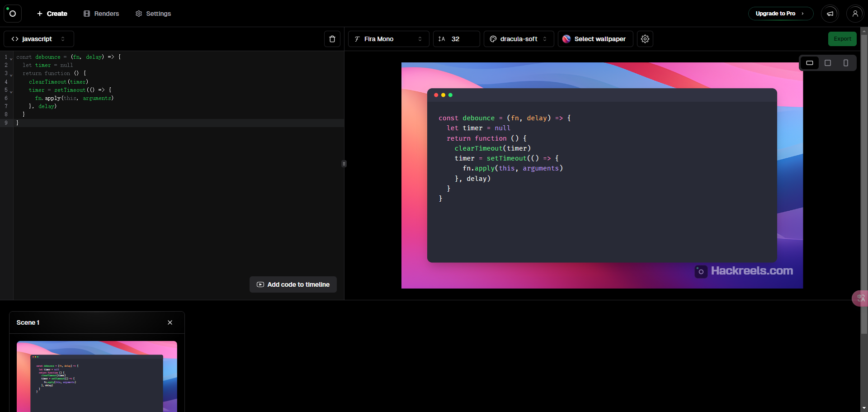Image resolution: width=868 pixels, height=412 pixels.
Task: Click line number 9 in gutter
Action: coord(6,123)
